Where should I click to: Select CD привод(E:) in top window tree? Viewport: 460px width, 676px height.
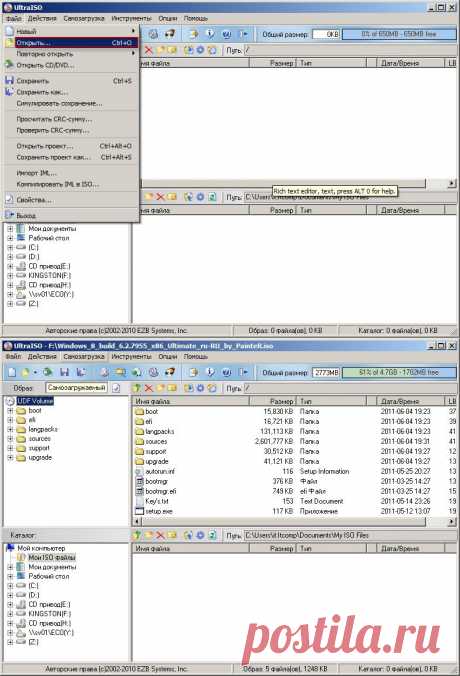pos(49,266)
